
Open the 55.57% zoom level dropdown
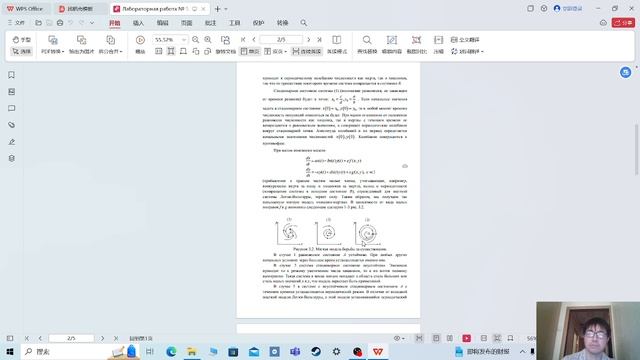(184, 40)
